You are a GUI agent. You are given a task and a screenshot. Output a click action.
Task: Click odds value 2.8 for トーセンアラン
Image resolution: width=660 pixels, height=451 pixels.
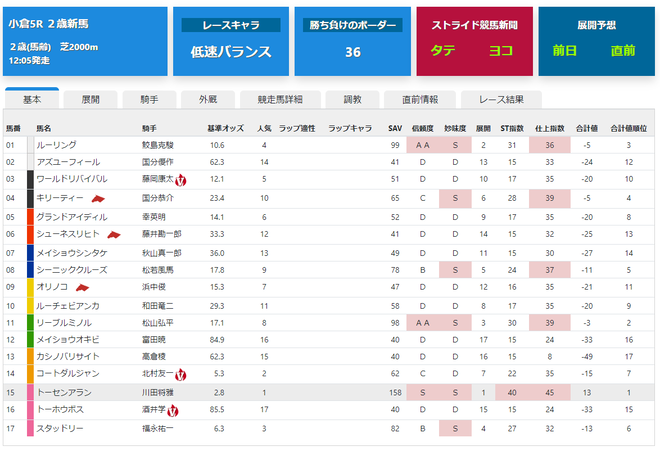(x=219, y=393)
